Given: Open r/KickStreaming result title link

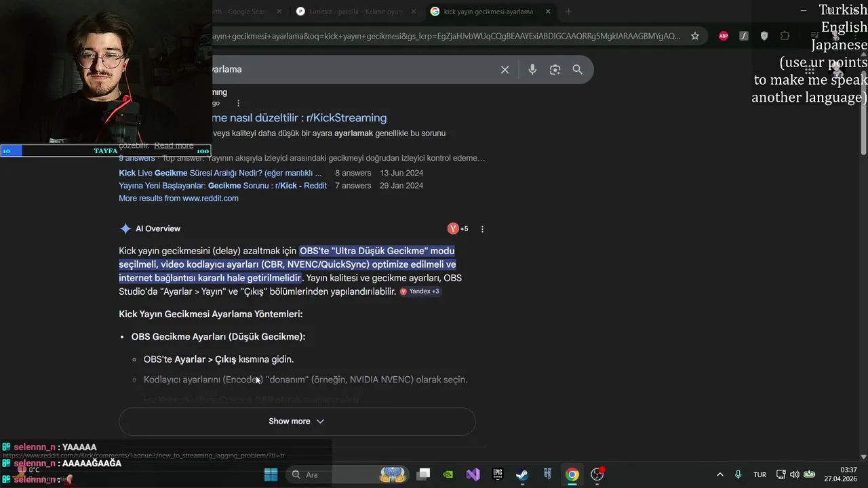Looking at the screenshot, I should [299, 118].
